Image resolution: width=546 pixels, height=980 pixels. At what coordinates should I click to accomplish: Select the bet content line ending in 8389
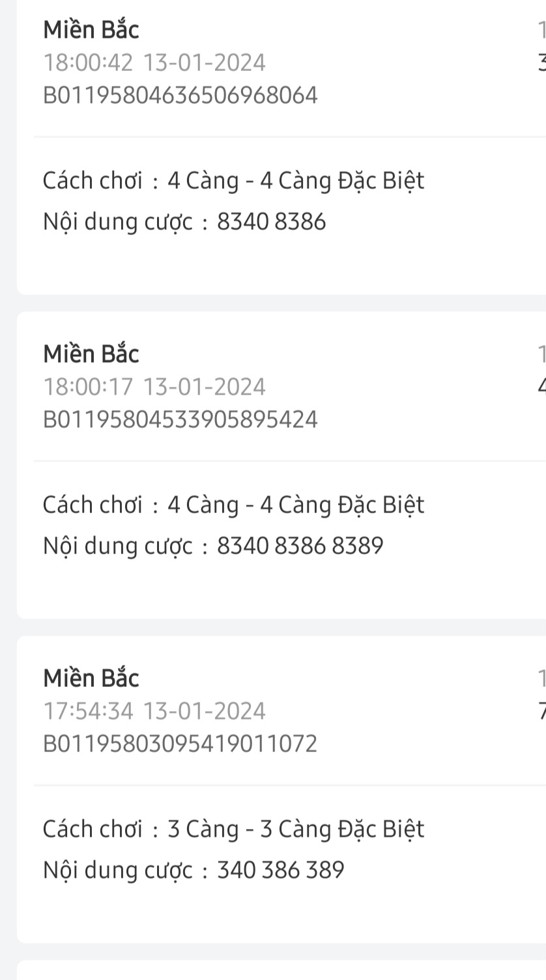point(213,546)
